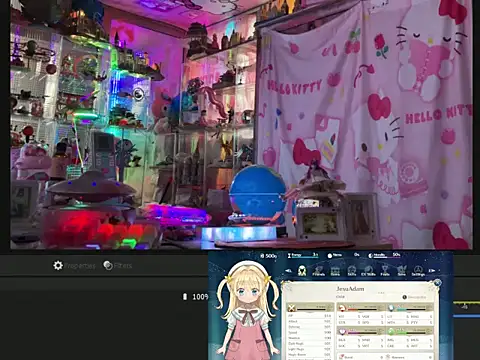This screenshot has width=480, height=360.
Task: Open Filters for the selected source
Action: click(x=117, y=266)
